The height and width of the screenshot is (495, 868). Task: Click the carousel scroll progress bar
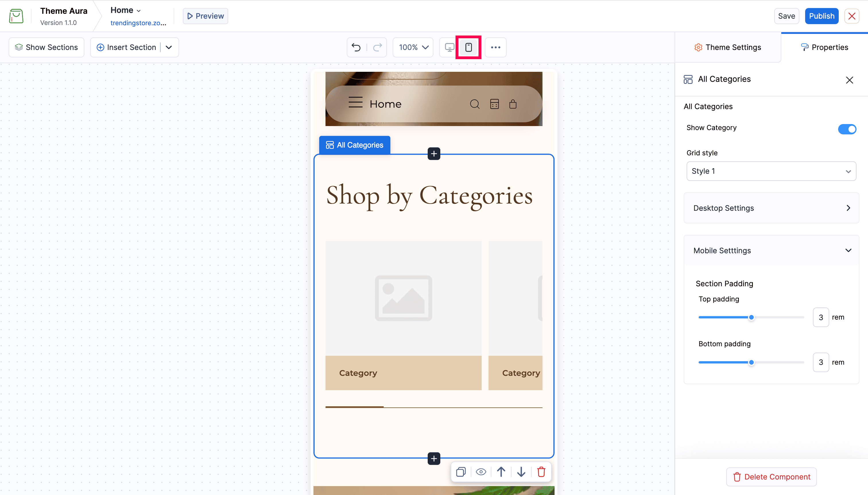click(434, 407)
